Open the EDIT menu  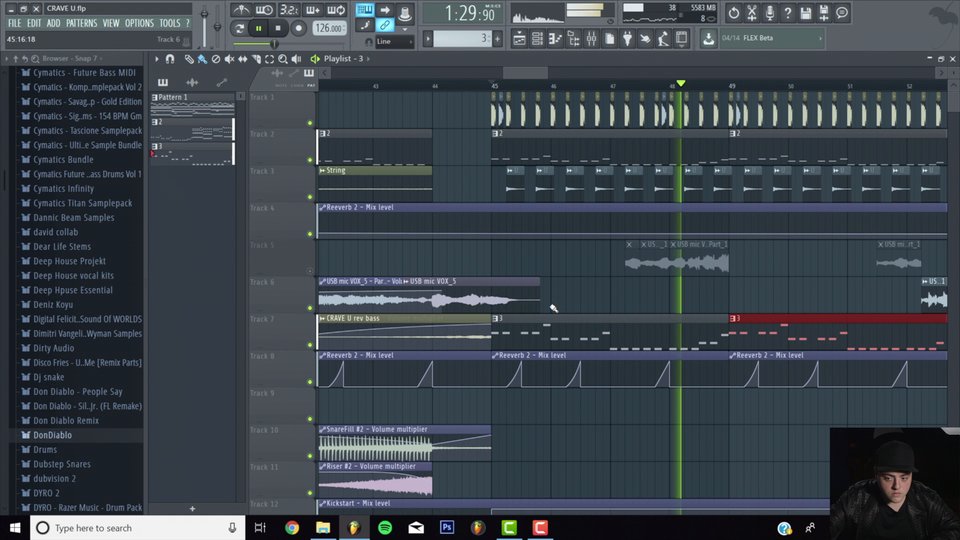(x=34, y=23)
